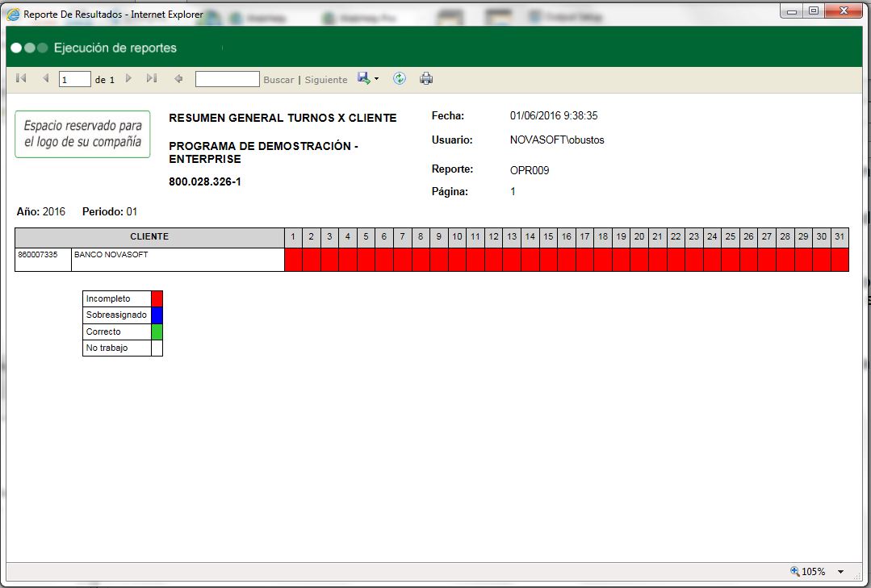Viewport: 871px width, 588px height.
Task: Maximize the Reporte De Resultados window
Action: click(x=814, y=11)
